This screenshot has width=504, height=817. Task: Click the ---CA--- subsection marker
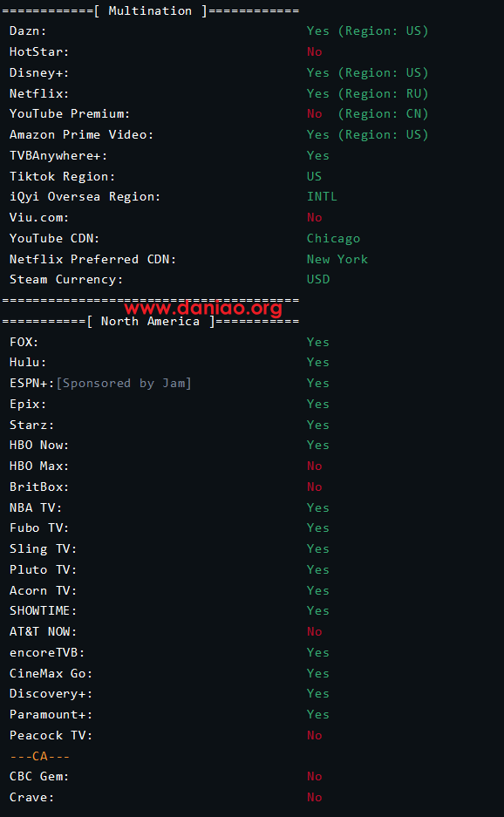tap(39, 757)
